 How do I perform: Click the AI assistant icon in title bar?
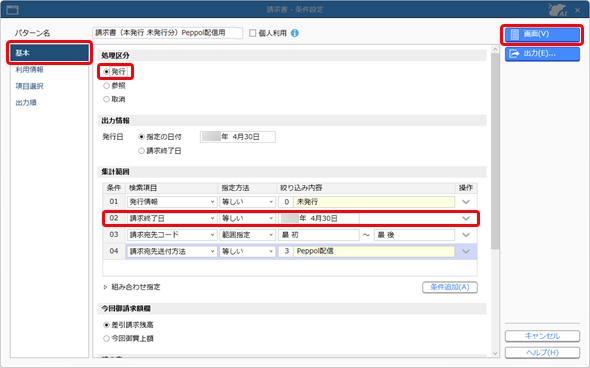[x=558, y=10]
